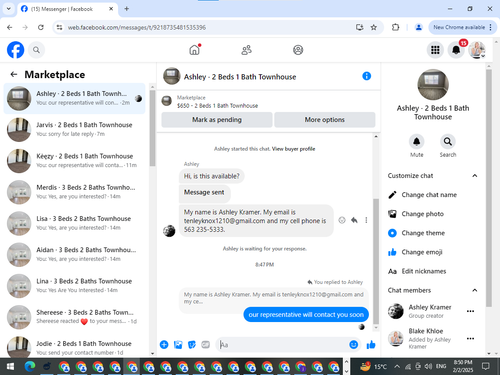The width and height of the screenshot is (500, 375).
Task: Open emoji picker in message box
Action: pos(354,345)
